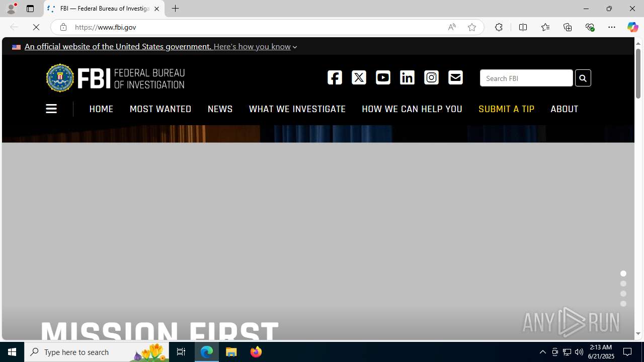Open Settings and more ellipsis
This screenshot has height=362, width=644.
point(612,27)
